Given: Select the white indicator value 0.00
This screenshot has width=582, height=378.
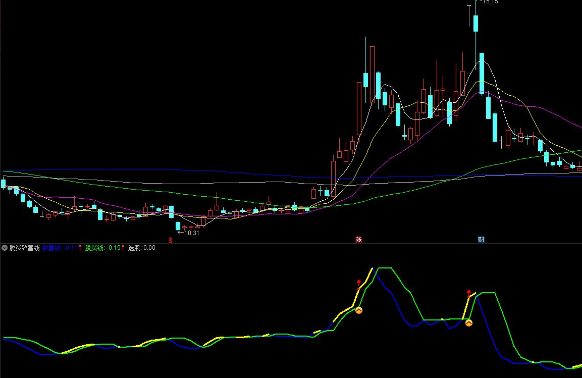Looking at the screenshot, I should coord(149,248).
